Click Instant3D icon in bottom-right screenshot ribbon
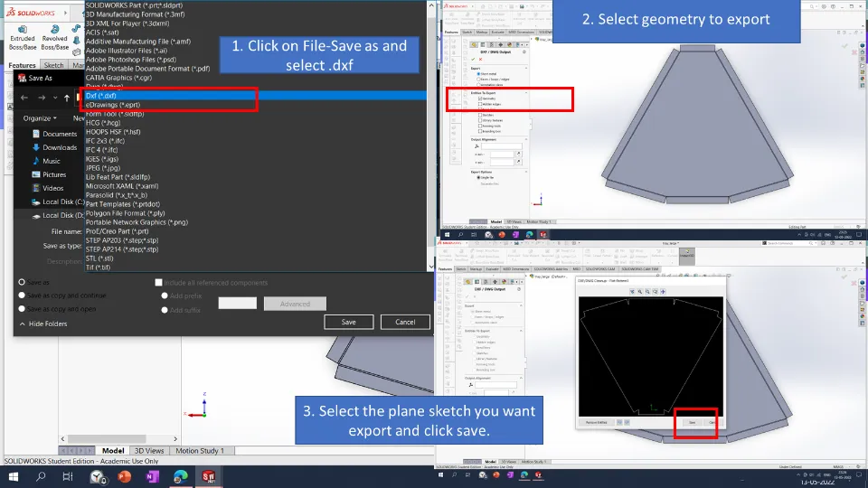This screenshot has width=868, height=488. point(687,255)
